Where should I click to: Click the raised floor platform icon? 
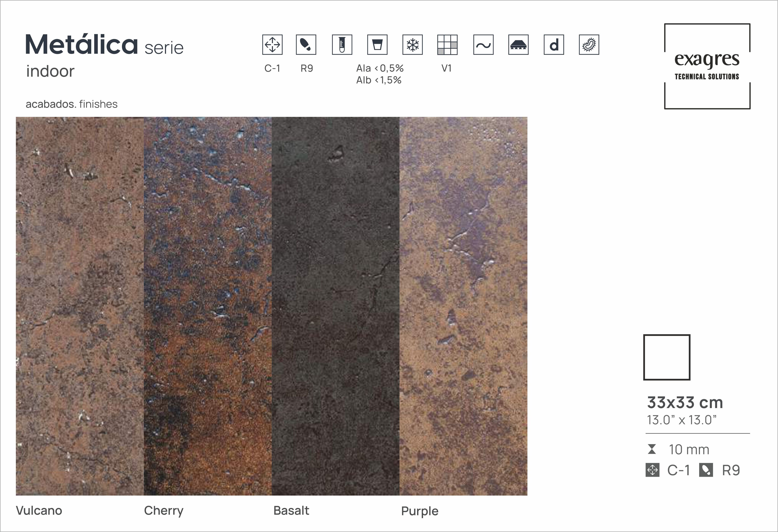[518, 45]
